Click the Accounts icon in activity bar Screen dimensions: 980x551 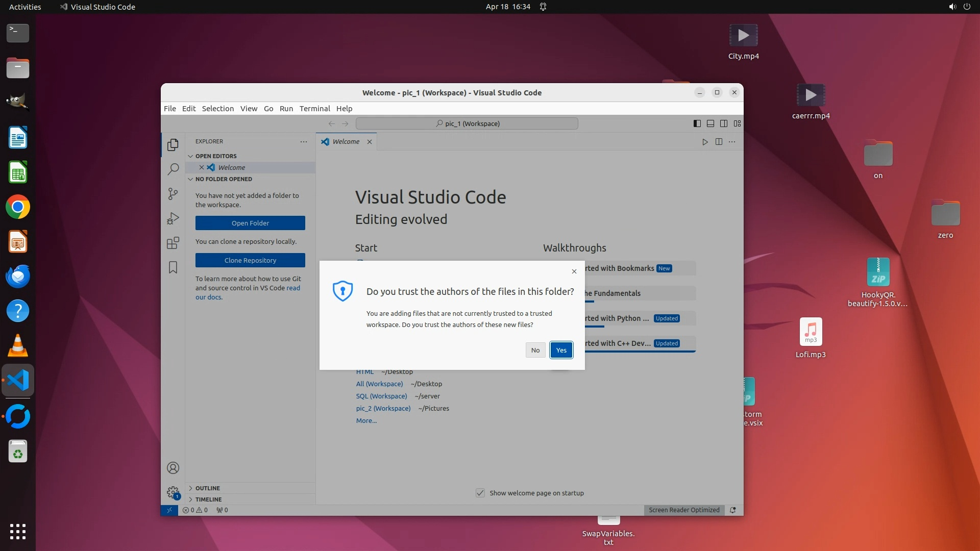click(173, 468)
